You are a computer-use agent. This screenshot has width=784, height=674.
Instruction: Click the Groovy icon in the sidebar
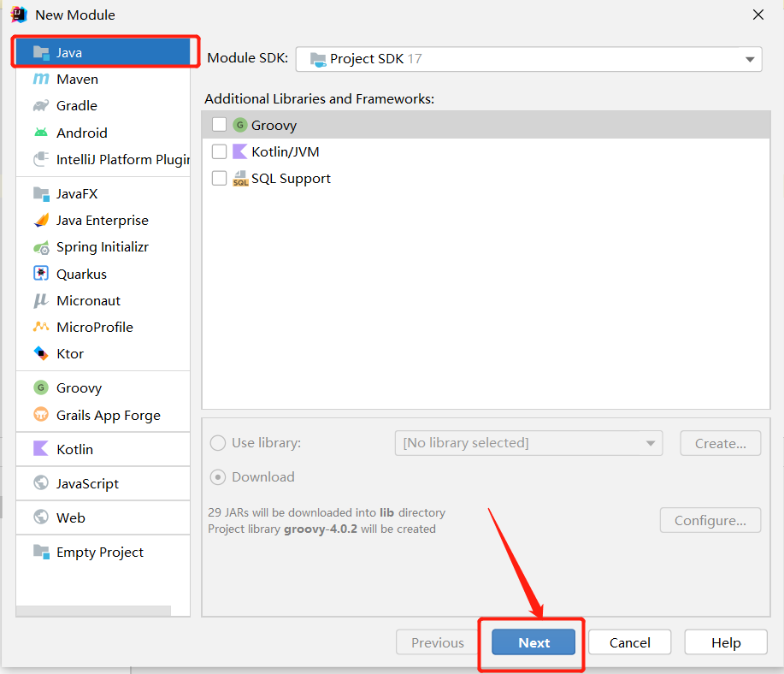click(41, 387)
